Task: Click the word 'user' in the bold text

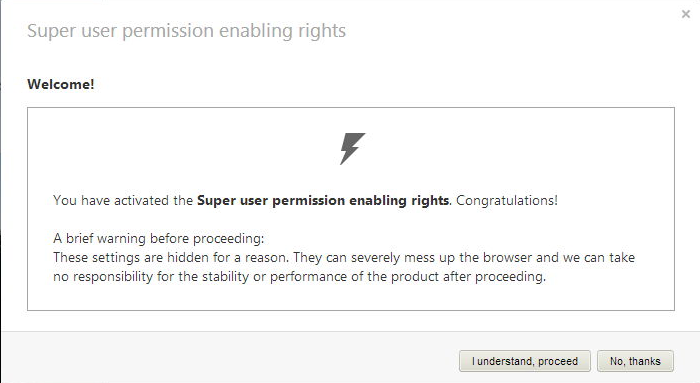Action: pyautogui.click(x=254, y=200)
